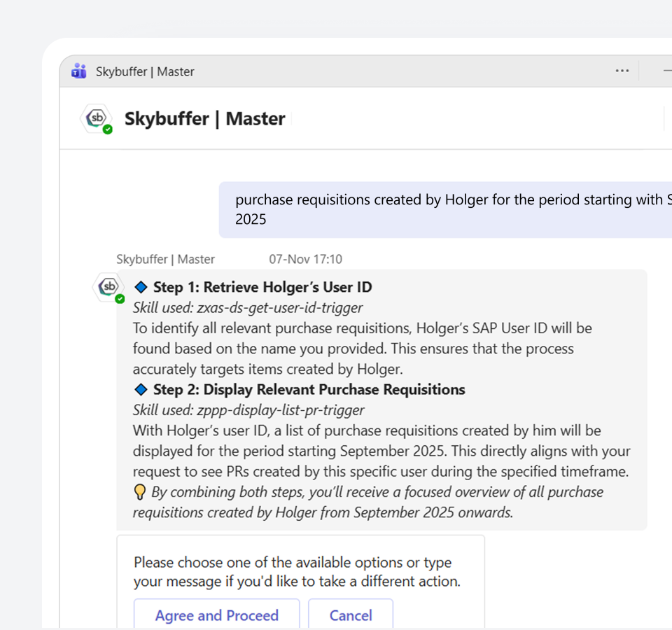Click the window title text in title bar

[145, 71]
